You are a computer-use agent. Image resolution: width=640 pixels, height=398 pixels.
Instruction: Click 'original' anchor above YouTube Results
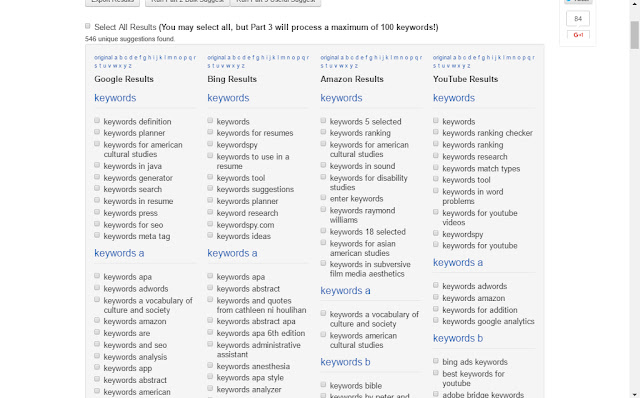(x=442, y=58)
